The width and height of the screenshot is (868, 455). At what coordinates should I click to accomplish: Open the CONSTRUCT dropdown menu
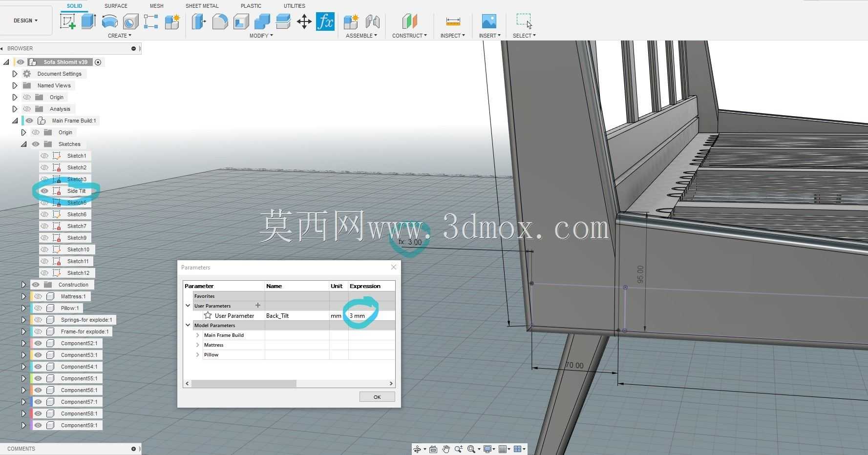[x=409, y=36]
